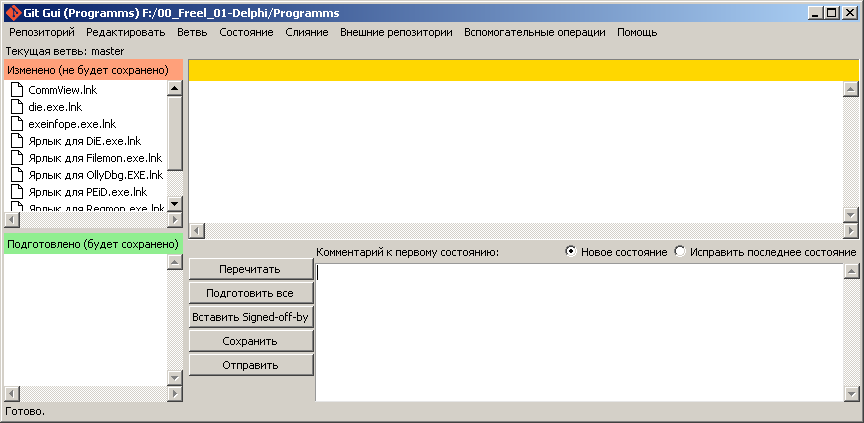The image size is (864, 423).
Task: Click the icon beside Ярлык для PEiD.exe.lnk
Action: point(17,192)
